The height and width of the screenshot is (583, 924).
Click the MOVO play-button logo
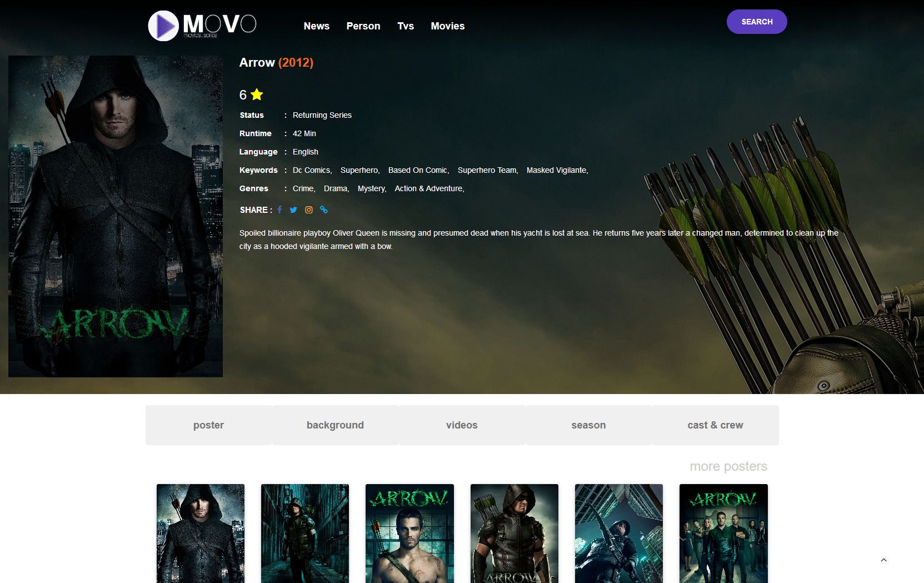coord(202,26)
